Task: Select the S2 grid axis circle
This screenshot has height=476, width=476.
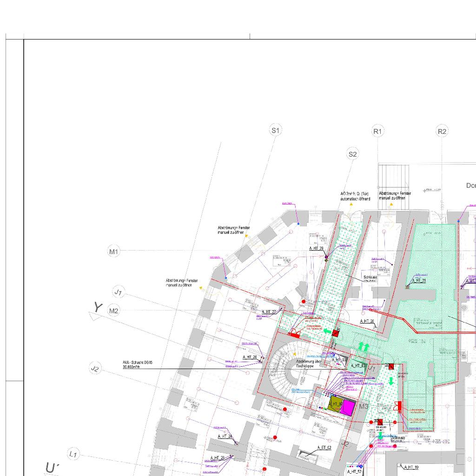Action: [x=353, y=154]
